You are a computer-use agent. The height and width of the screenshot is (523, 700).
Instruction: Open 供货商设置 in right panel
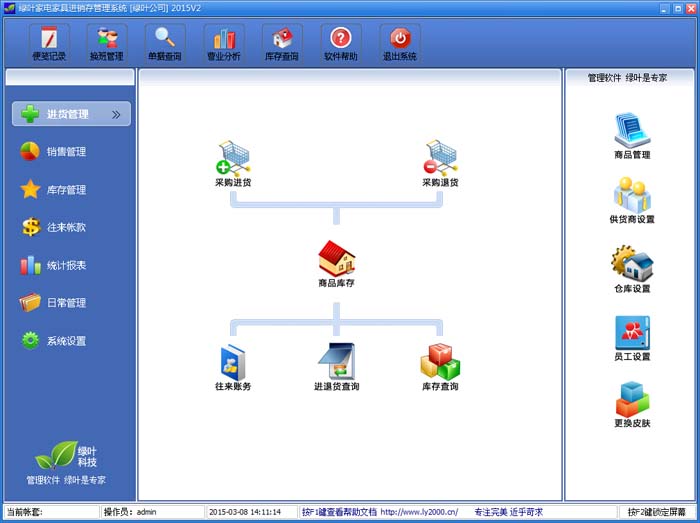632,196
